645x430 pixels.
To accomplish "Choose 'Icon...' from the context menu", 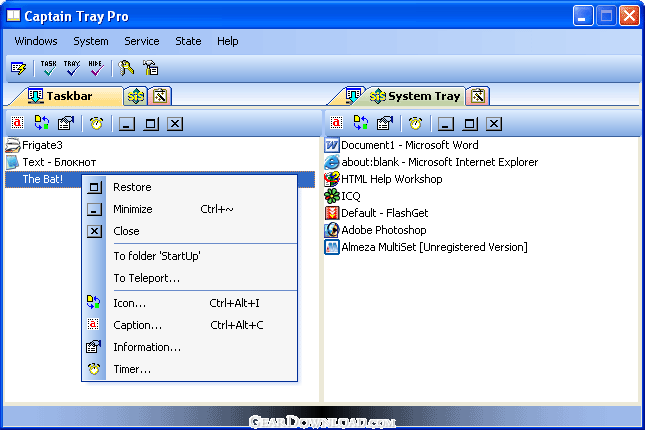I will (190, 303).
